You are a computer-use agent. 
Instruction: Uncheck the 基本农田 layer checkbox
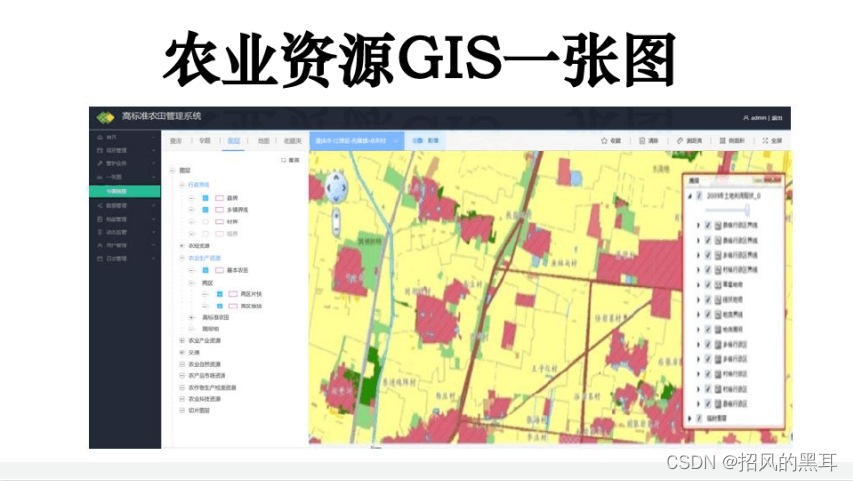206,270
